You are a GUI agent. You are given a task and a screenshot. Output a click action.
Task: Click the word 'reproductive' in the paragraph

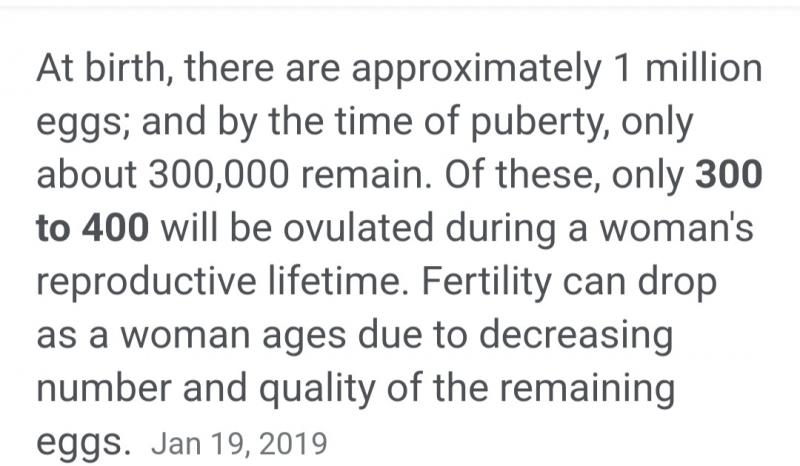coord(146,282)
